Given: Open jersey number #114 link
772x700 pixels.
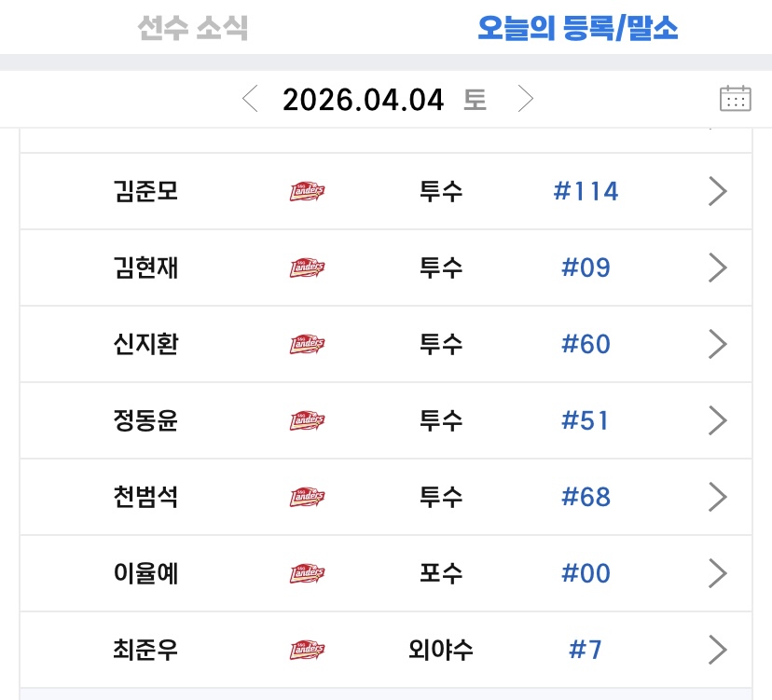Looking at the screenshot, I should click(x=586, y=190).
